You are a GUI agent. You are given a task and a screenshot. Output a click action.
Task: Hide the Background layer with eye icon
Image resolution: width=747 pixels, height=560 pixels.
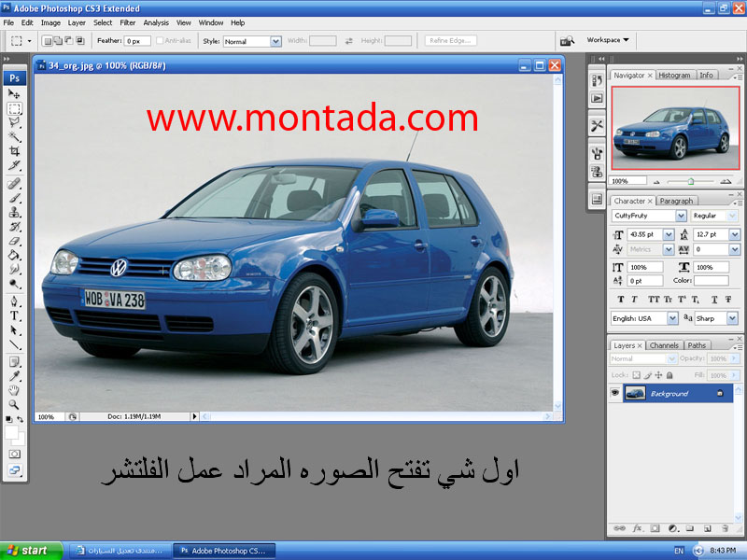pos(615,394)
